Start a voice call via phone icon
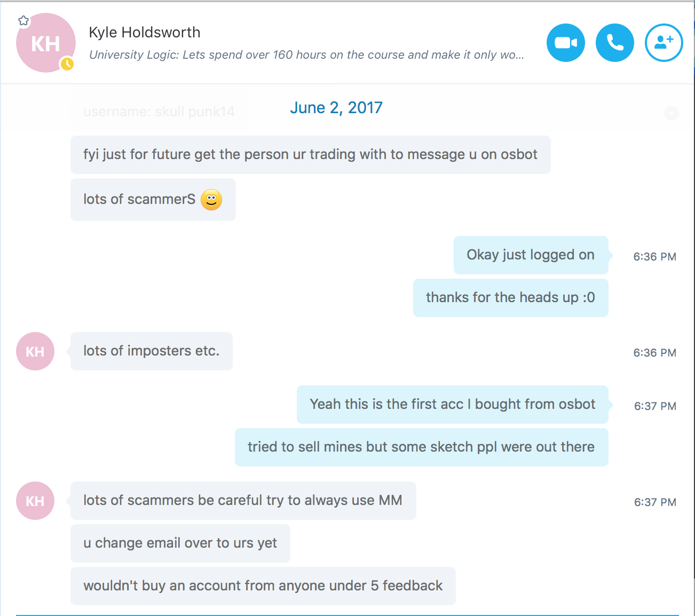The image size is (695, 616). 615,43
